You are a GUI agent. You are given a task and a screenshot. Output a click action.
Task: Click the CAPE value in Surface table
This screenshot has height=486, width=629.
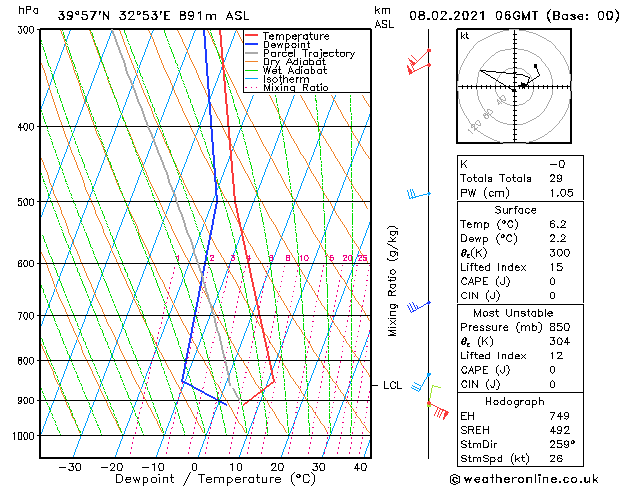click(552, 281)
